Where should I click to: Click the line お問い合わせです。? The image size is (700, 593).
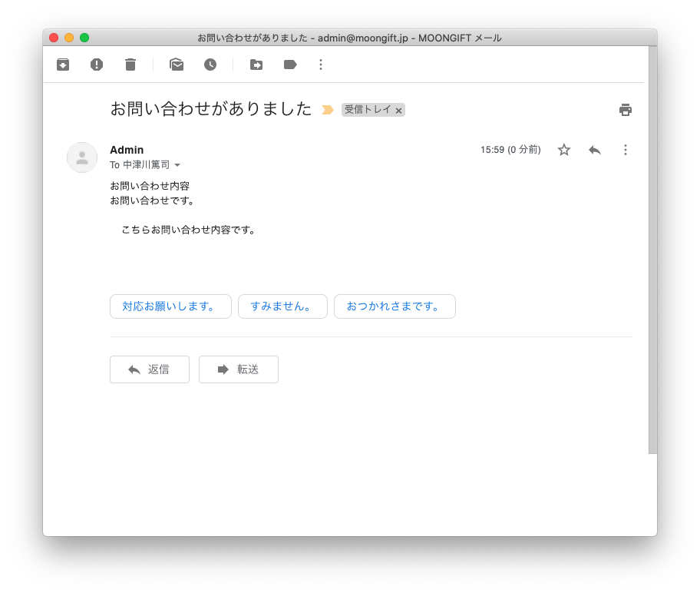tap(152, 200)
